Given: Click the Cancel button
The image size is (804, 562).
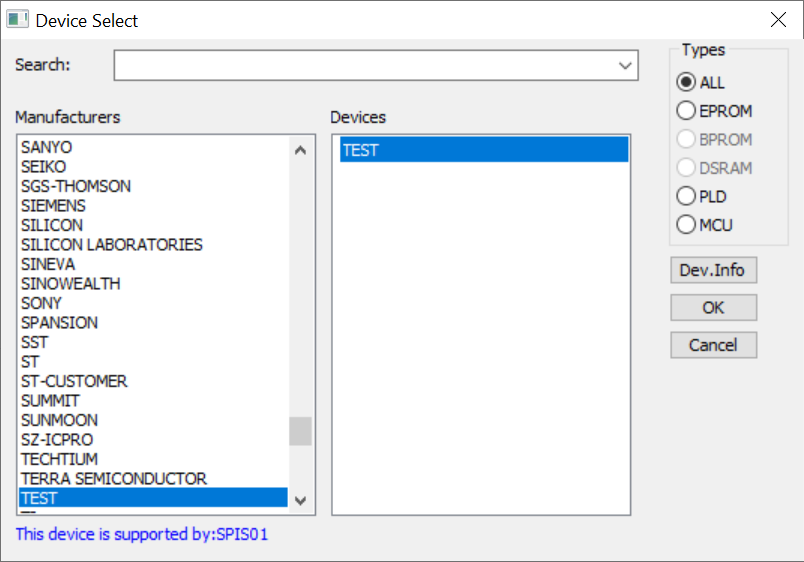Looking at the screenshot, I should pos(713,345).
